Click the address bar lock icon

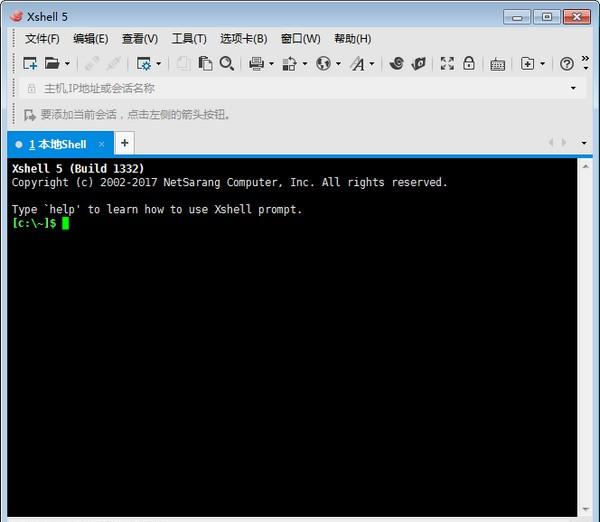point(31,89)
